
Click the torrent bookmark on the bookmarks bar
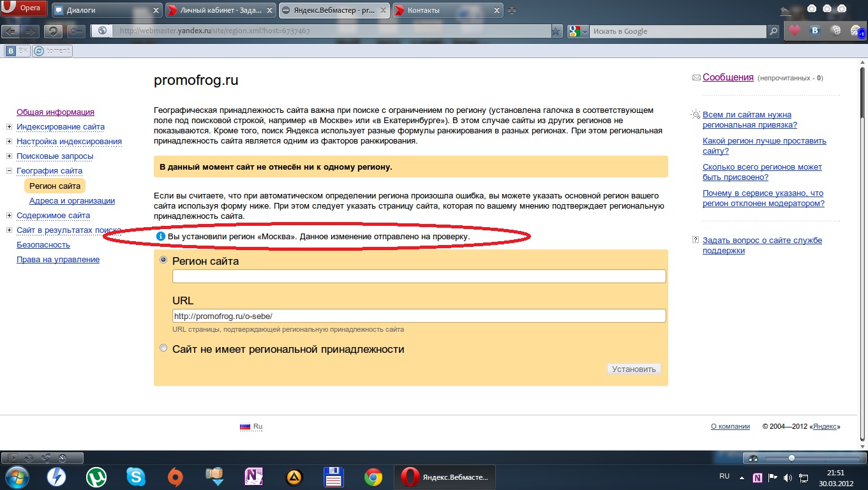[x=52, y=51]
